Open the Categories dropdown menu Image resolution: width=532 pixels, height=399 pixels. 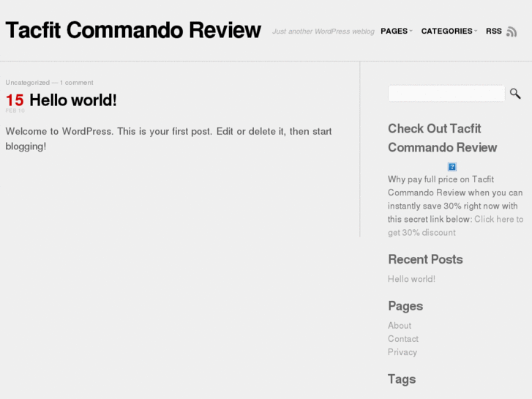449,31
